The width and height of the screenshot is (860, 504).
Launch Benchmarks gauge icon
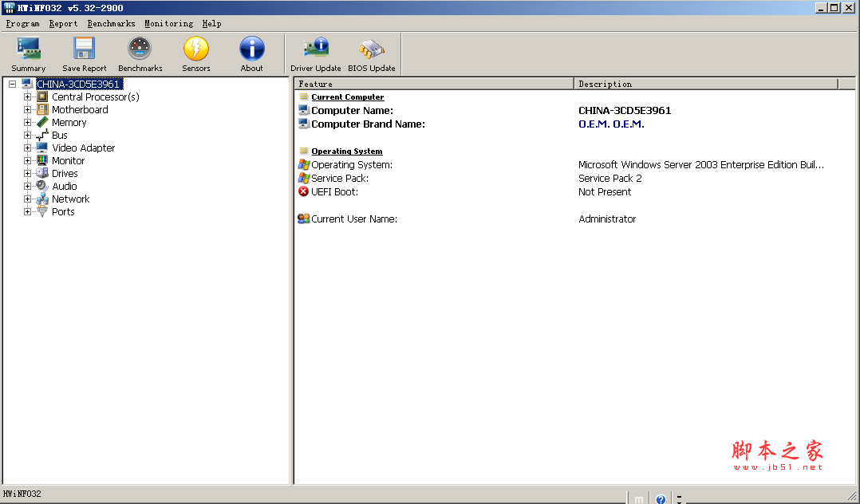pos(140,49)
